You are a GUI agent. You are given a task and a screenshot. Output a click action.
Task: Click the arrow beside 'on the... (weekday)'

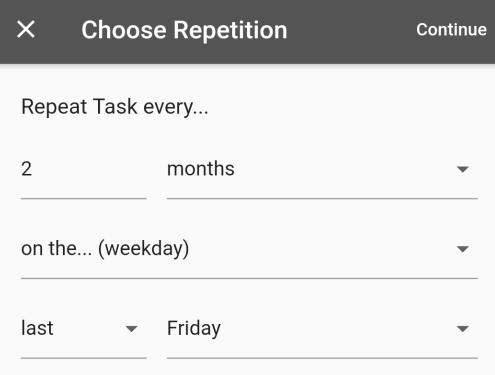(x=463, y=249)
